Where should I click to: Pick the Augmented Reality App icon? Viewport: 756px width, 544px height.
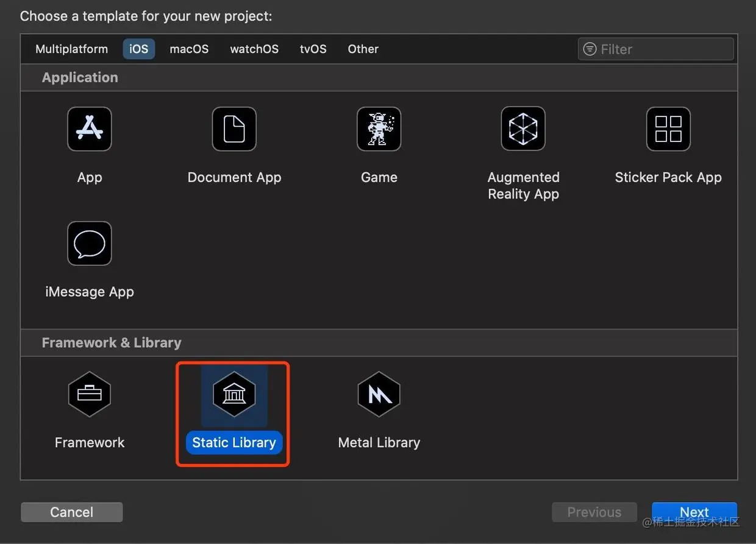[523, 129]
